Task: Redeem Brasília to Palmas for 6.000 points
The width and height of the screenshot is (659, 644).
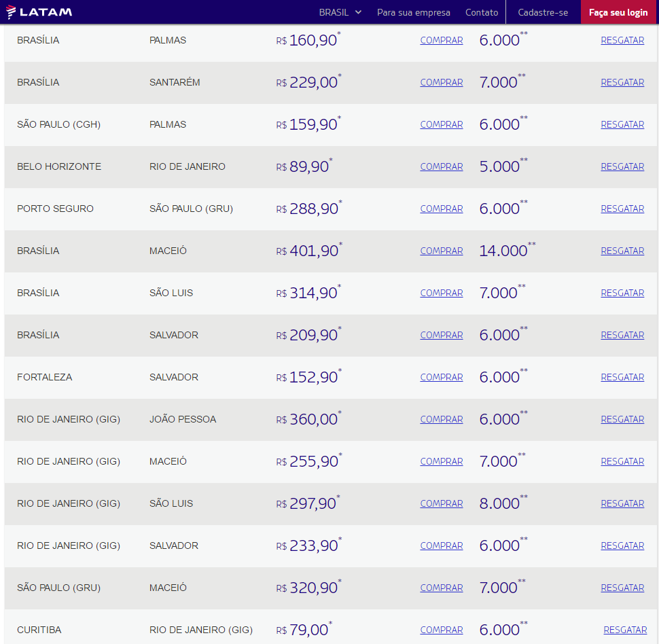Action: [622, 40]
